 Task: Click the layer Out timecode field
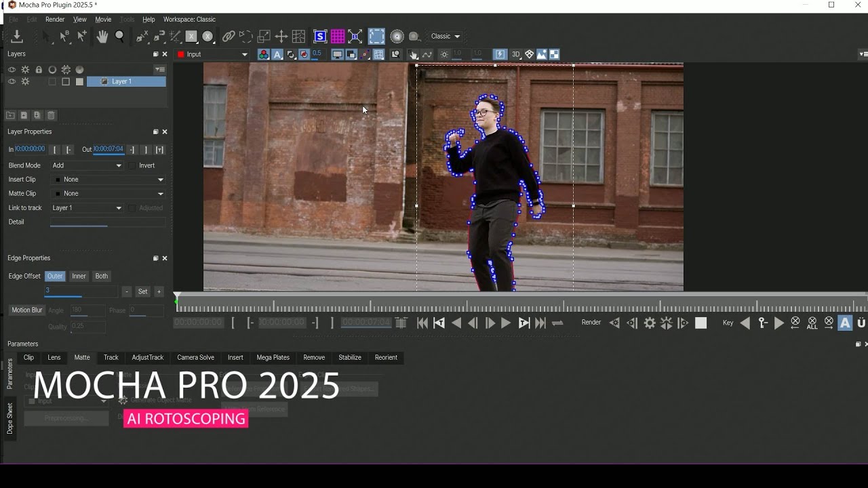click(x=108, y=149)
